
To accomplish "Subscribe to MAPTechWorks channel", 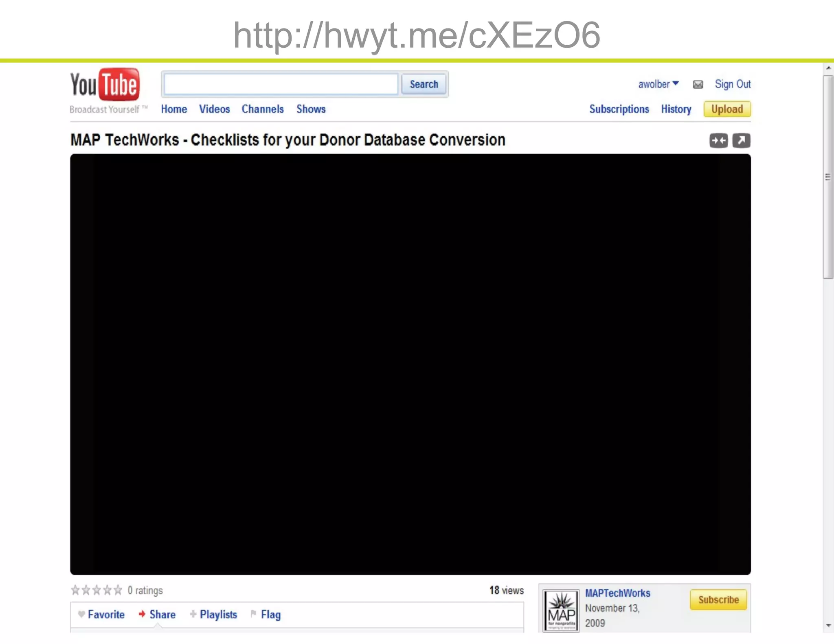I will [718, 600].
